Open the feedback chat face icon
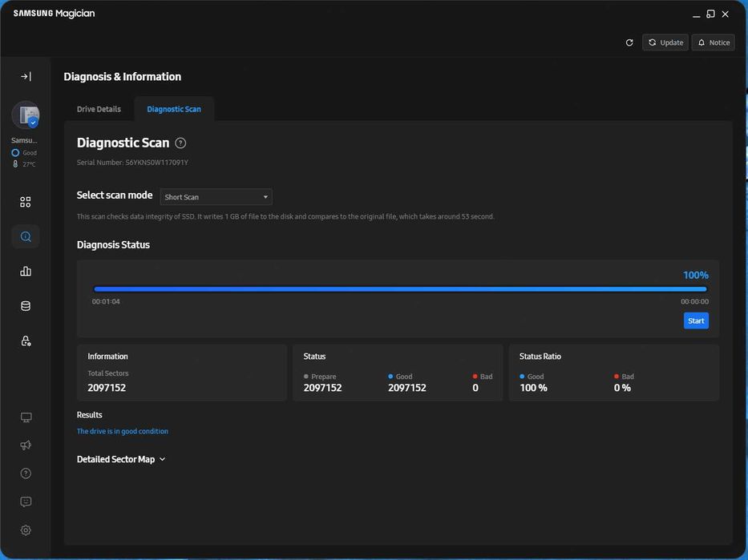Image resolution: width=748 pixels, height=560 pixels. point(26,502)
